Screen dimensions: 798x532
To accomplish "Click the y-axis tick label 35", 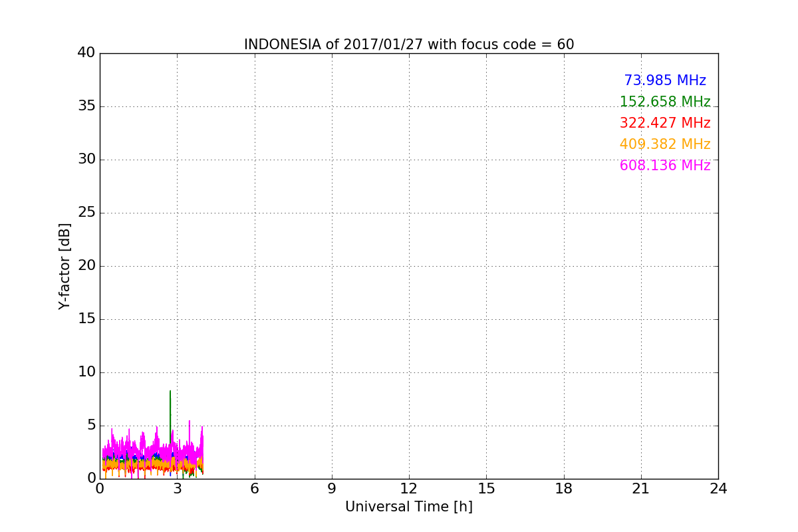I will [x=86, y=106].
